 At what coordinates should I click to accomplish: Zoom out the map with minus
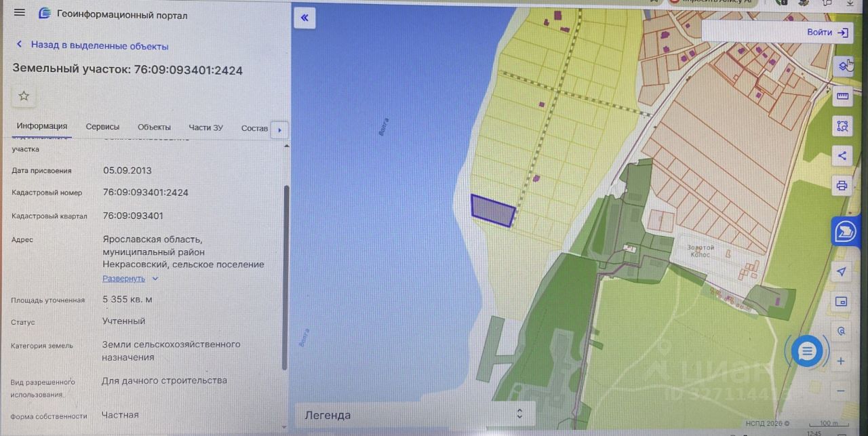click(x=841, y=391)
